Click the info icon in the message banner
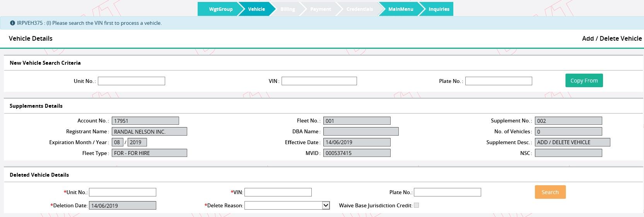This screenshot has width=644, height=217. pos(12,23)
